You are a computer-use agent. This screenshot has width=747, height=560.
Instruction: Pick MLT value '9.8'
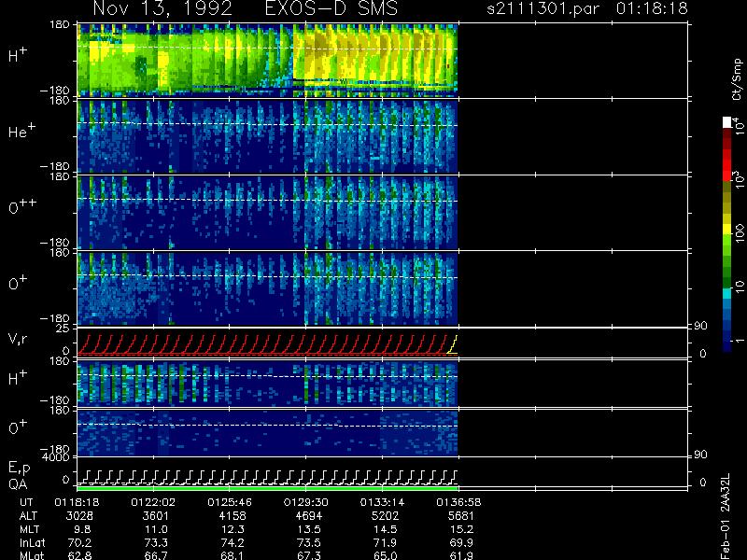click(x=82, y=529)
